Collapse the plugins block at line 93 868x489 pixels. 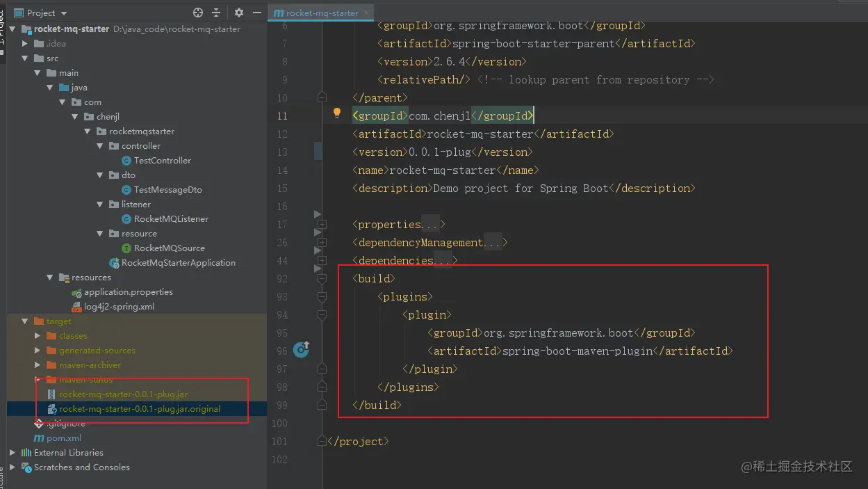pyautogui.click(x=322, y=296)
